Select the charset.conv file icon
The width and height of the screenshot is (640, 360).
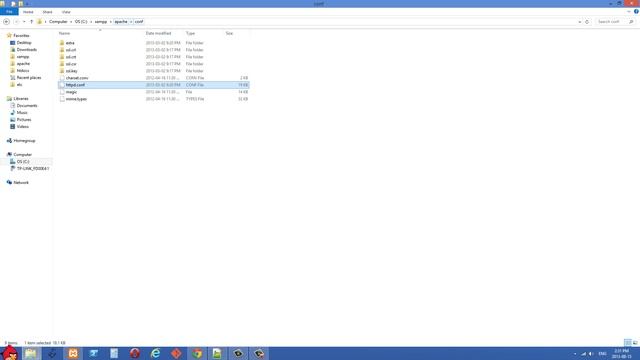coord(62,78)
